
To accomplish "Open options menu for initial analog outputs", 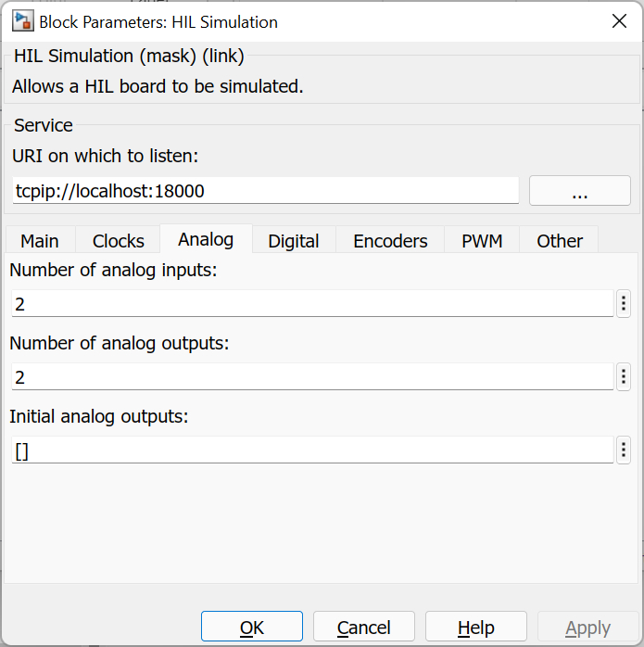I will 624,450.
